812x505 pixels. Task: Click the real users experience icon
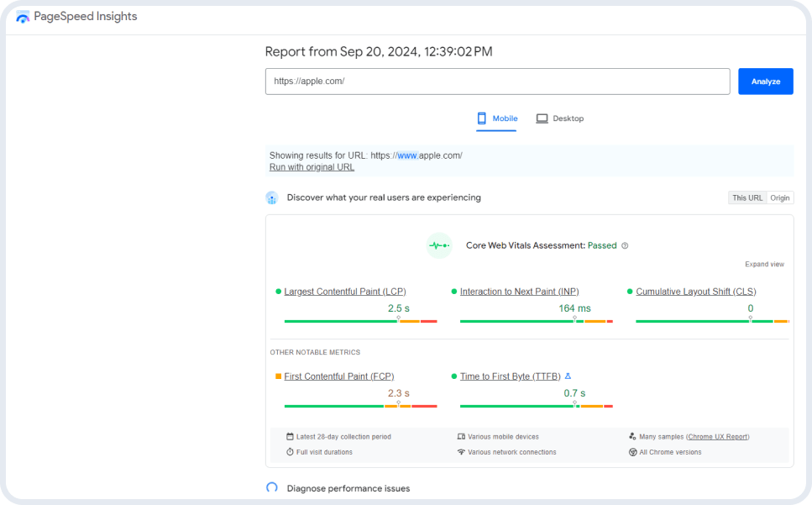[x=272, y=197]
